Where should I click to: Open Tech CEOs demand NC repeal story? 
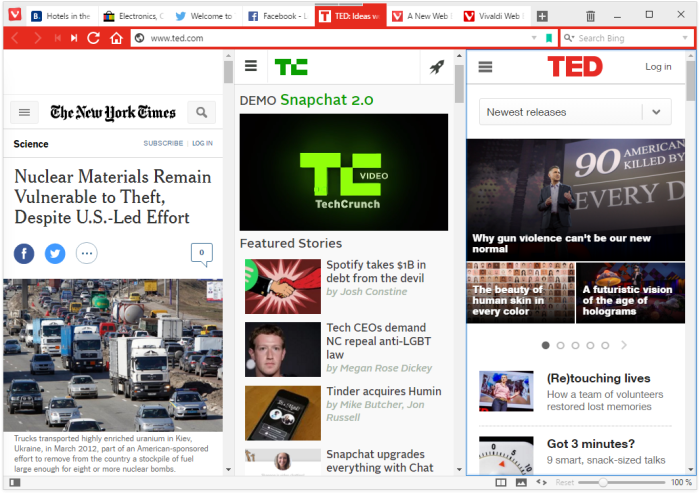point(378,341)
